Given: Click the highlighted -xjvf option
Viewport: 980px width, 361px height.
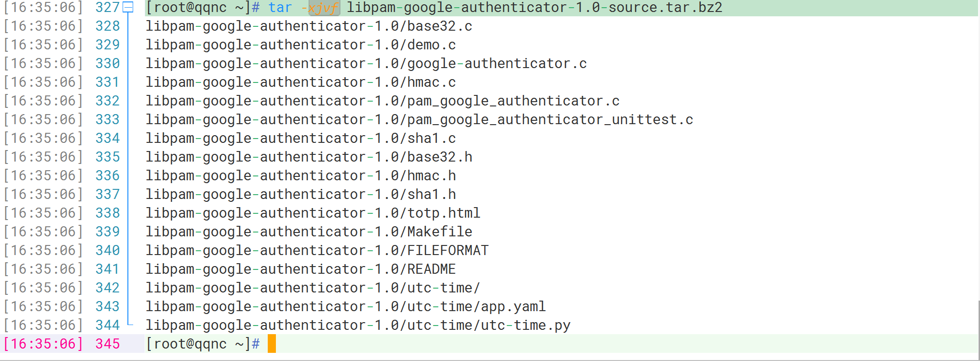Looking at the screenshot, I should (324, 8).
